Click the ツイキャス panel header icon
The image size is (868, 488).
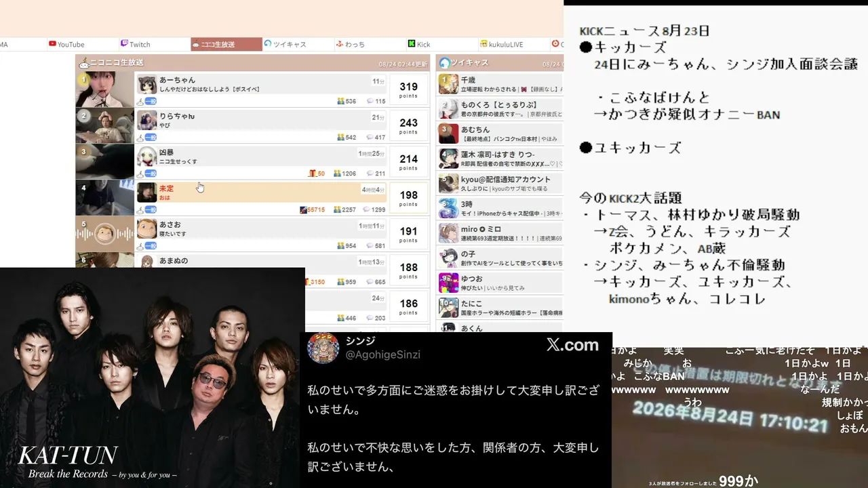445,63
